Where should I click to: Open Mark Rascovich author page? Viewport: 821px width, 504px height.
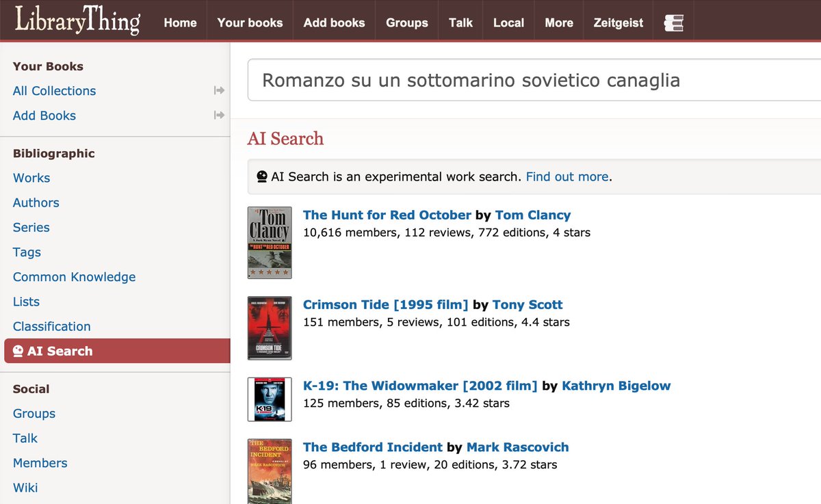518,447
